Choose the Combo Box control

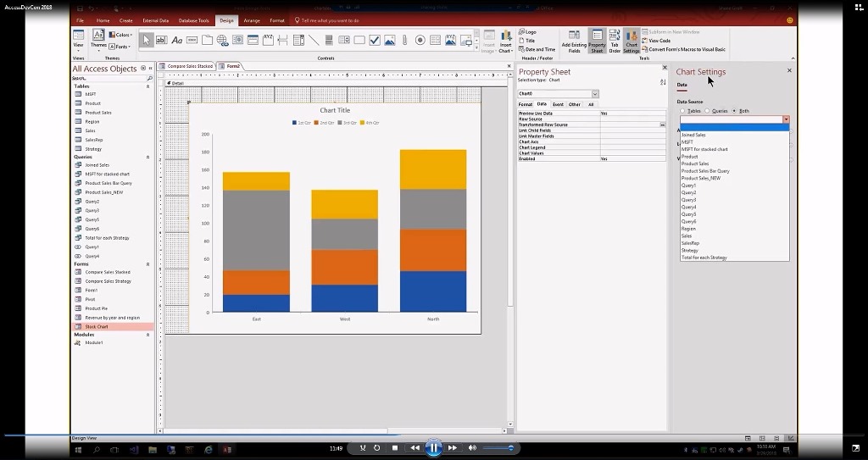[298, 40]
